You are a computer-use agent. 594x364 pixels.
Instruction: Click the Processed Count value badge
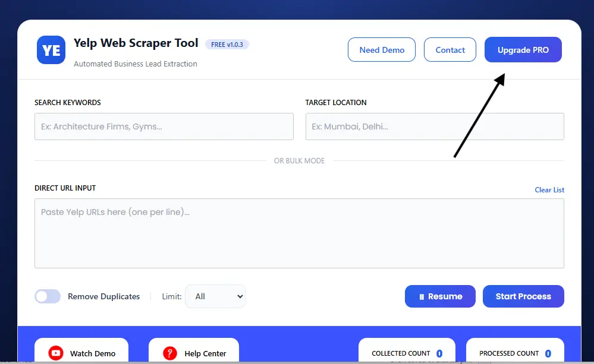(548, 353)
